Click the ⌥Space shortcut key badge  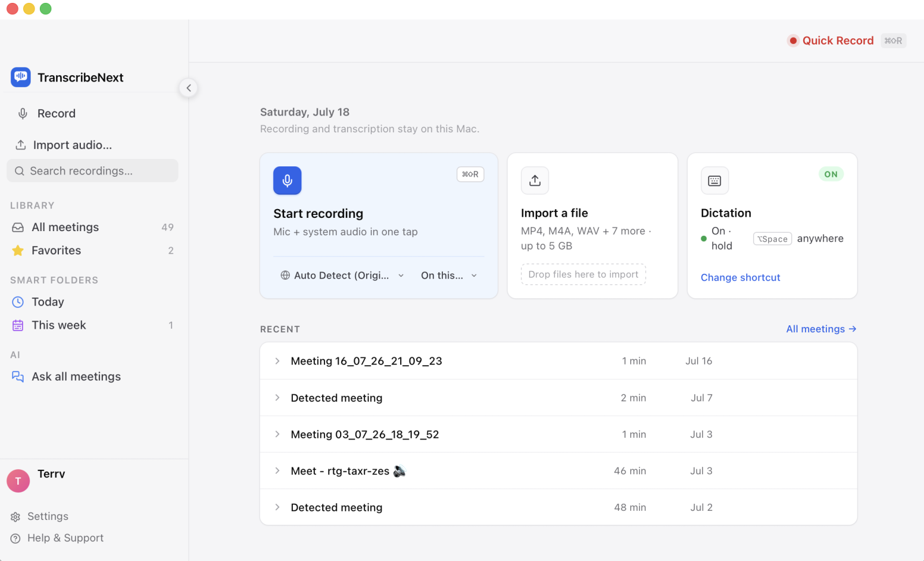coord(772,239)
